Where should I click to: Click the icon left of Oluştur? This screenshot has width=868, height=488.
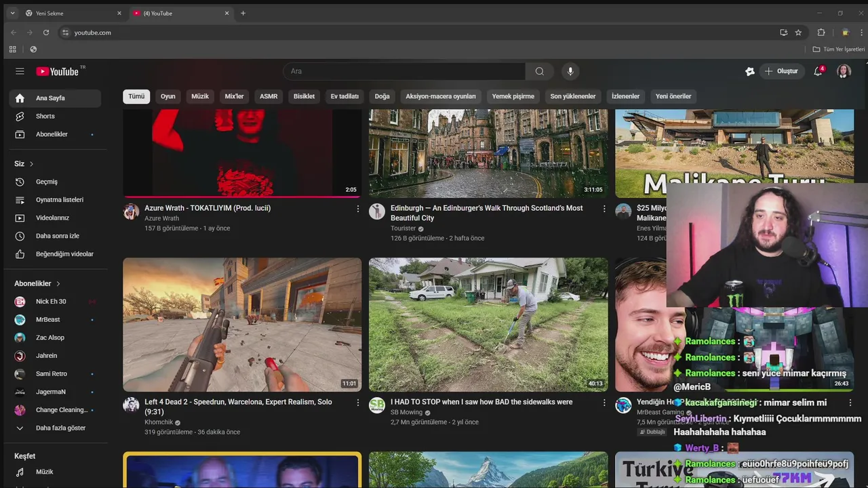pos(749,71)
